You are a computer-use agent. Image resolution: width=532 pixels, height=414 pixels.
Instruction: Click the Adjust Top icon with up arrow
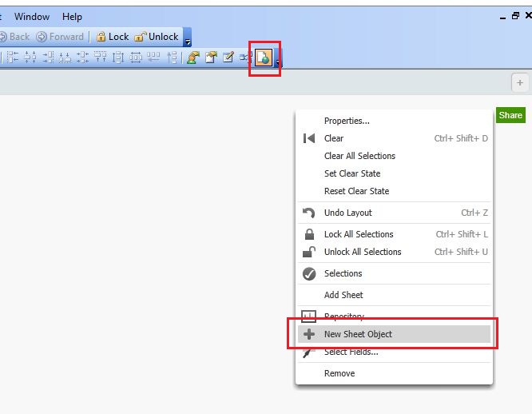point(172,57)
